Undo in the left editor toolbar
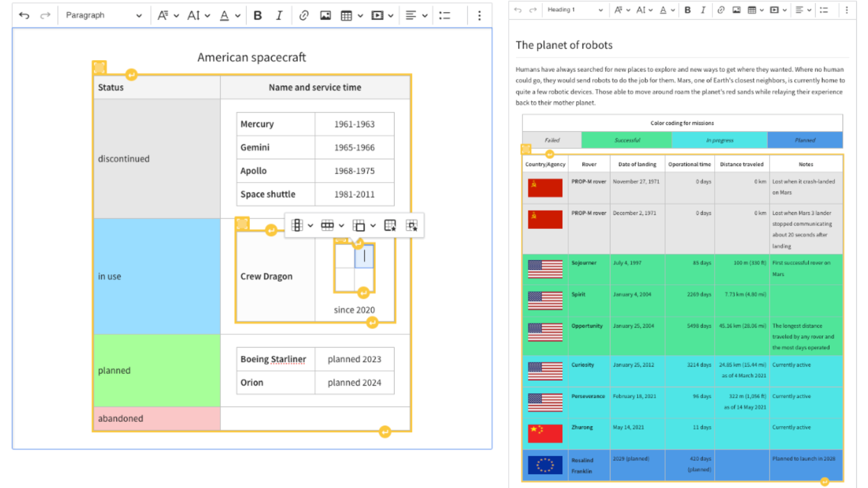Viewport: 868px width, 488px height. point(24,15)
